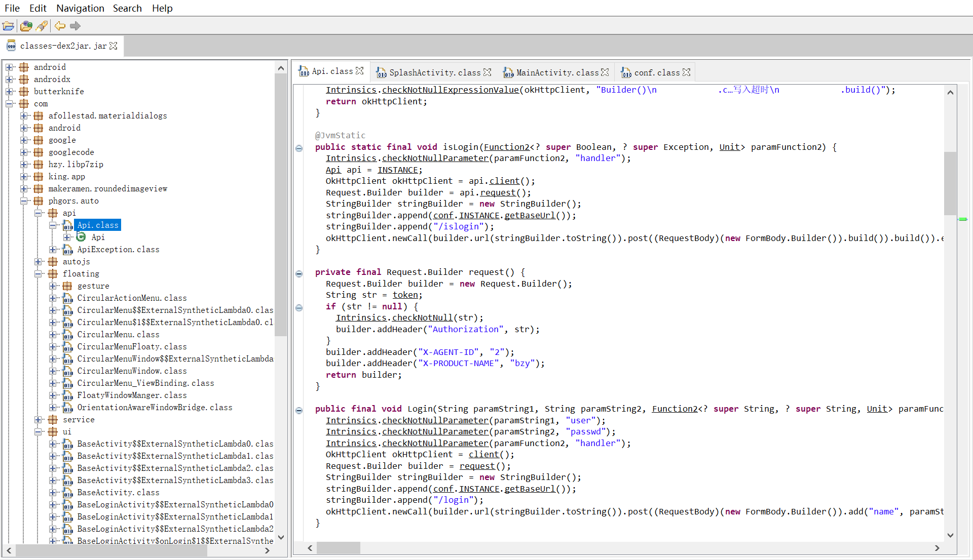Image resolution: width=973 pixels, height=560 pixels.
Task: Click the Open File toolbar icon
Action: pyautogui.click(x=9, y=26)
